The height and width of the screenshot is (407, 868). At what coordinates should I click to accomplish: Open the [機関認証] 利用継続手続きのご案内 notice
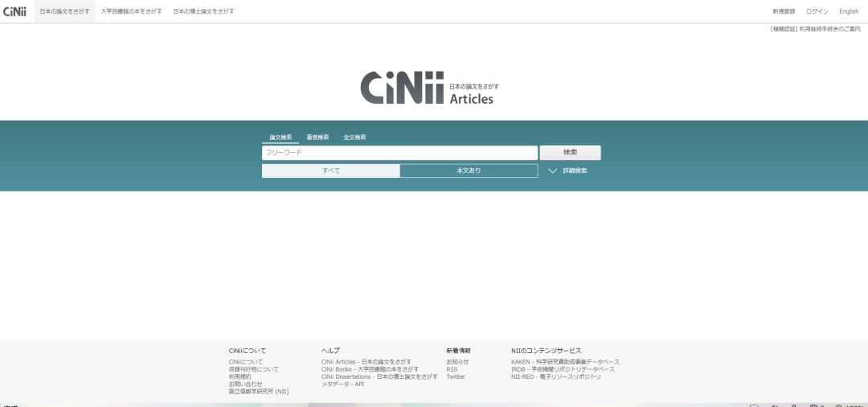pyautogui.click(x=815, y=29)
